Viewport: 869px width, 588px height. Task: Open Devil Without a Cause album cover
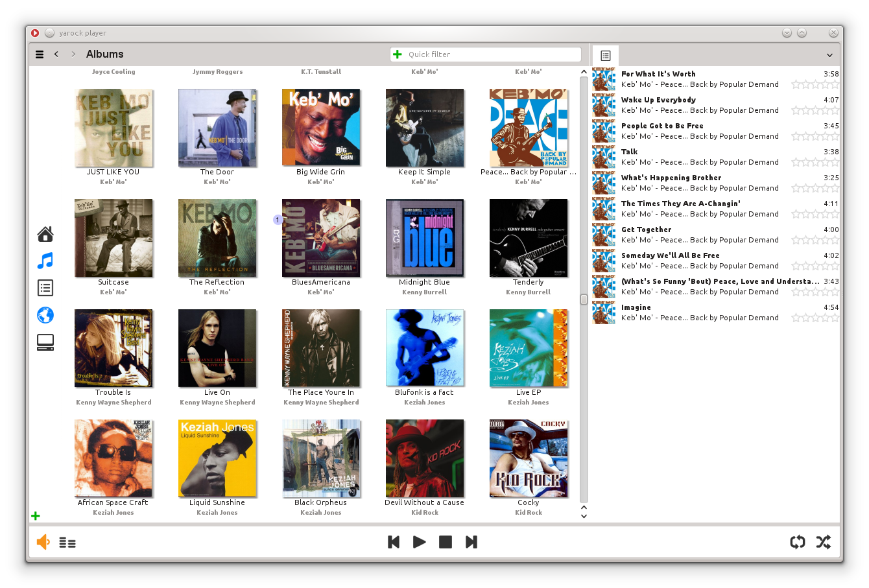[425, 458]
